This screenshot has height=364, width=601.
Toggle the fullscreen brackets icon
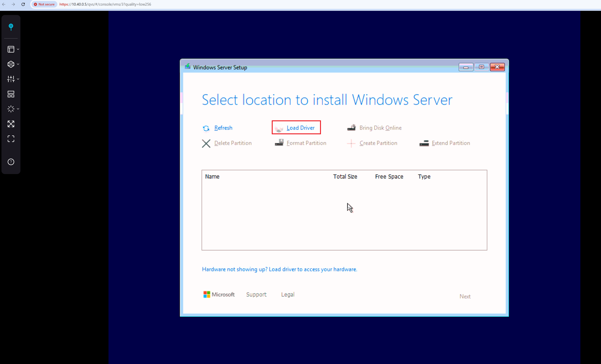[x=11, y=139]
